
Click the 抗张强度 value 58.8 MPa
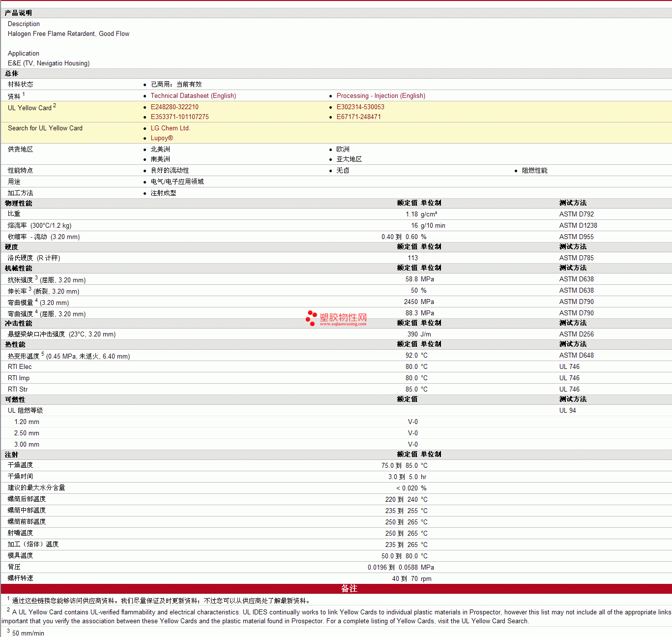point(420,279)
